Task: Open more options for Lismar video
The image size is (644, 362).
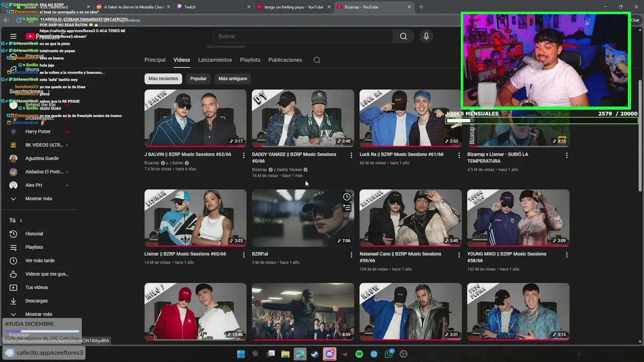Action: click(244, 255)
